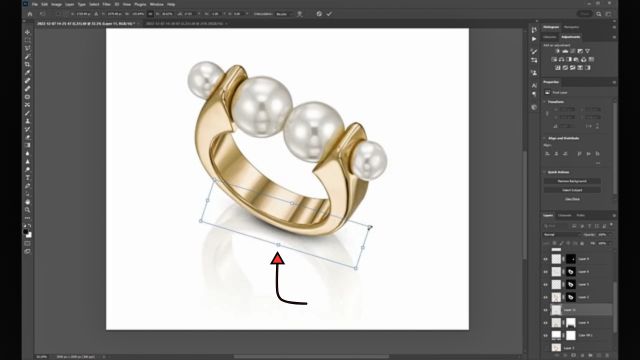Open the Edit Toolbar three-dots icon
This screenshot has width=640, height=360.
27,218
